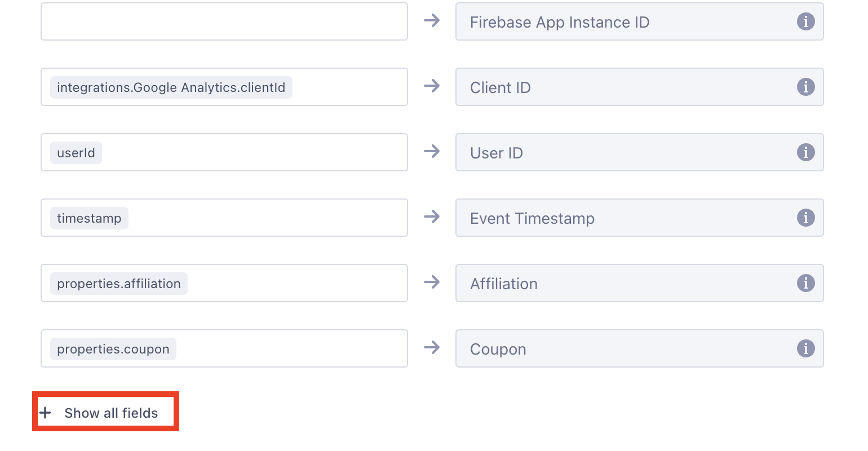This screenshot has width=868, height=451.
Task: Open info tooltip for User ID
Action: pos(805,152)
